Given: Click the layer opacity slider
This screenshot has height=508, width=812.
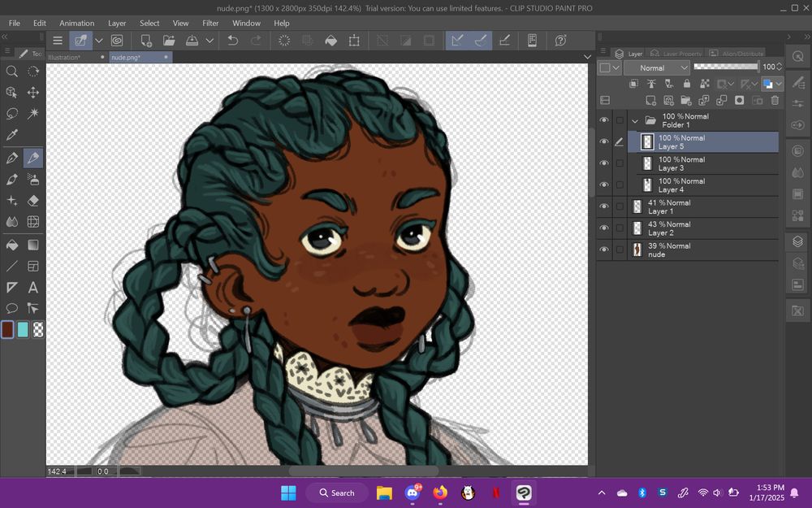Looking at the screenshot, I should pyautogui.click(x=726, y=67).
